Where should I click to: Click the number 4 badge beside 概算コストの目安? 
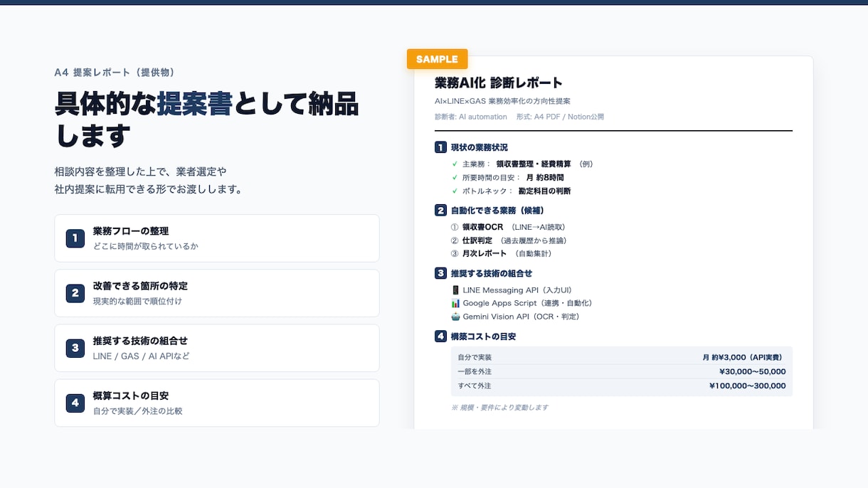coord(75,403)
